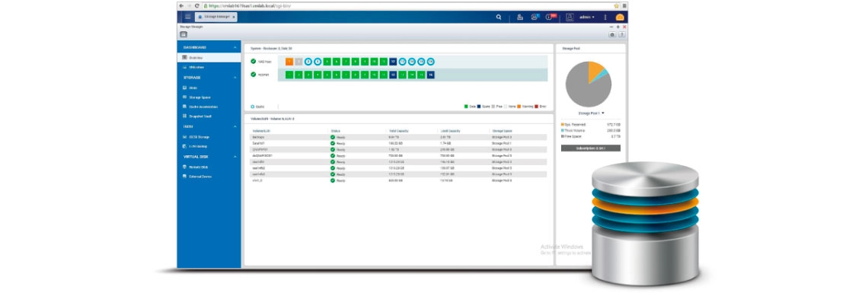Image resolution: width=868 pixels, height=293 pixels.
Task: Open Cache Acceleration in sidebar
Action: coord(209,107)
